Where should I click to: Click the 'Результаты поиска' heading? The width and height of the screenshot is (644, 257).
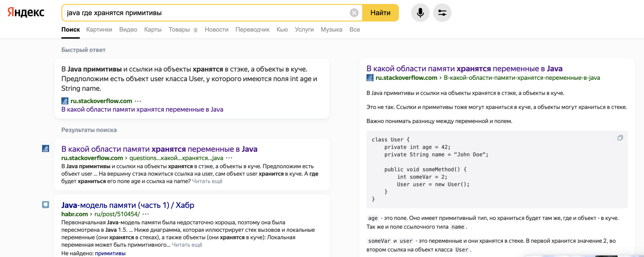(89, 130)
